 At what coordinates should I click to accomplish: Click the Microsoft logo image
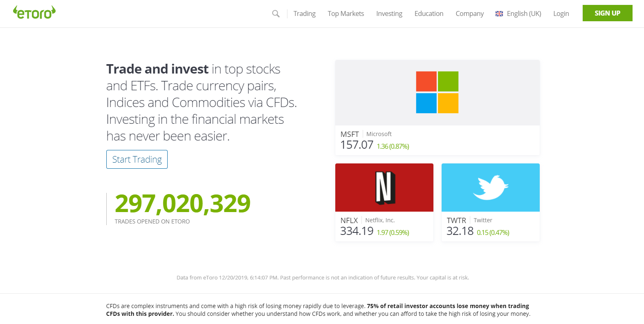click(x=437, y=92)
